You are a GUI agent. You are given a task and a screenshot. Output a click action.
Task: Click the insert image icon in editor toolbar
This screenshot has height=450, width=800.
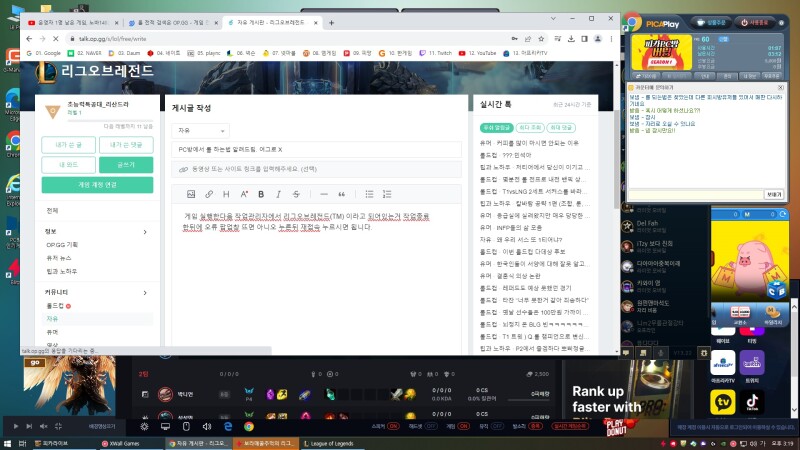pos(191,194)
